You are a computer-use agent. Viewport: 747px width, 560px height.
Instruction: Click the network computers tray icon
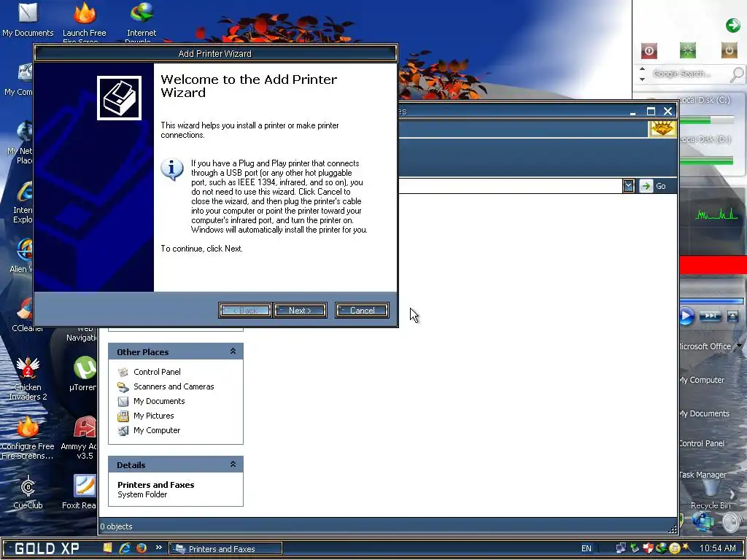pos(621,548)
